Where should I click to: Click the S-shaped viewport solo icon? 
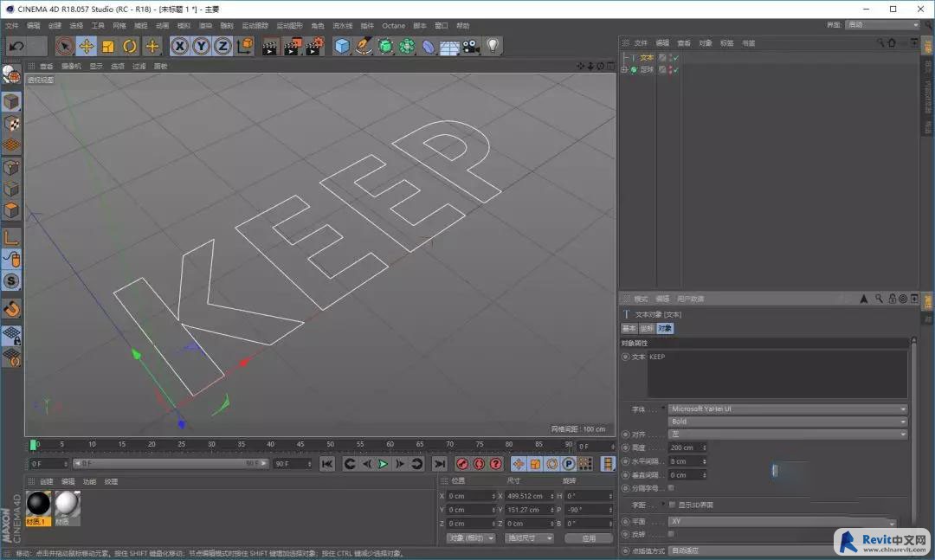[11, 281]
